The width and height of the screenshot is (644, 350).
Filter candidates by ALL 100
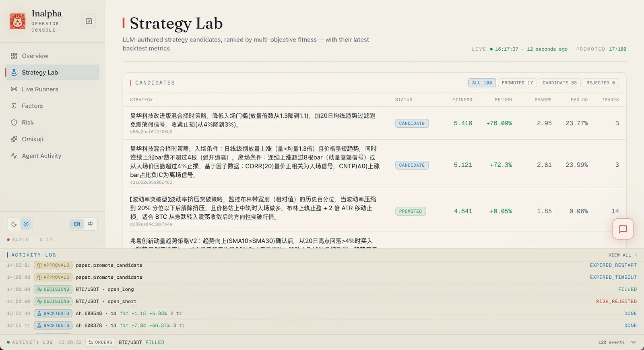(x=482, y=83)
